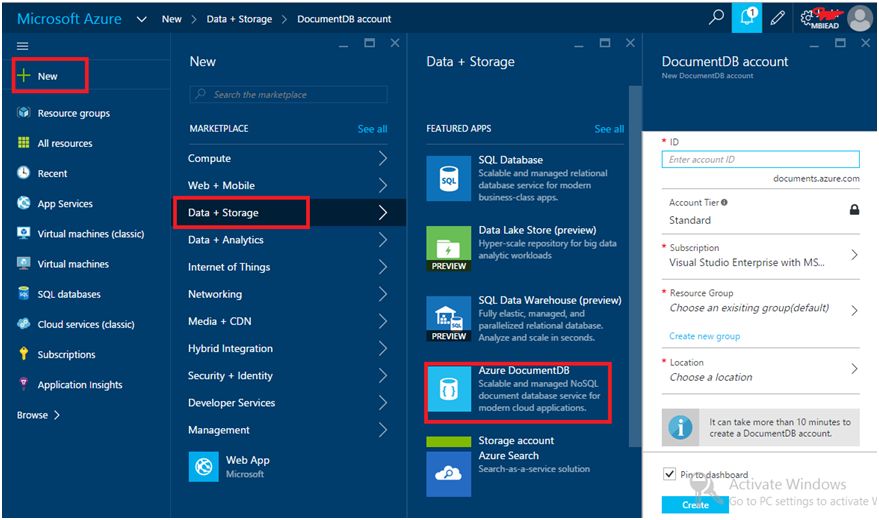Open notifications bell in top bar
The image size is (879, 520).
point(747,17)
